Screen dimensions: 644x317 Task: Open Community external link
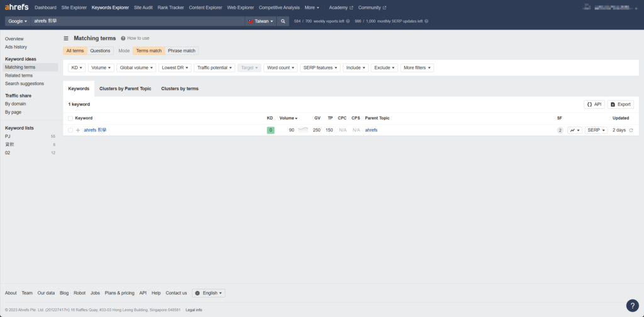point(372,8)
